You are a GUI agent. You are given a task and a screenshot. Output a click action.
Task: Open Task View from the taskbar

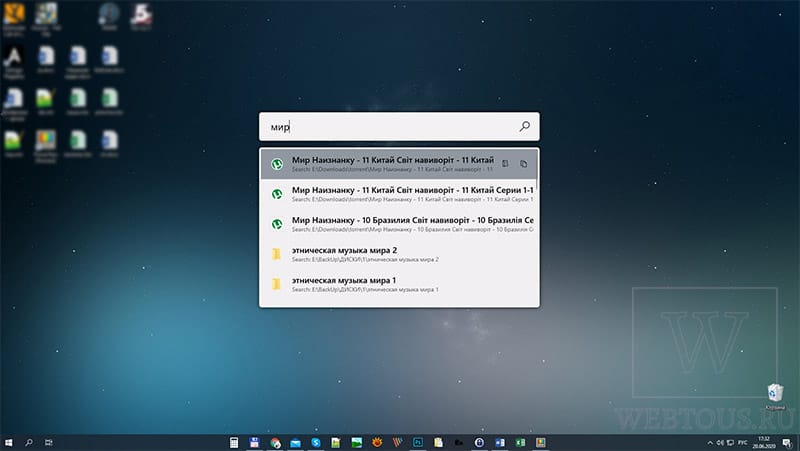48,442
